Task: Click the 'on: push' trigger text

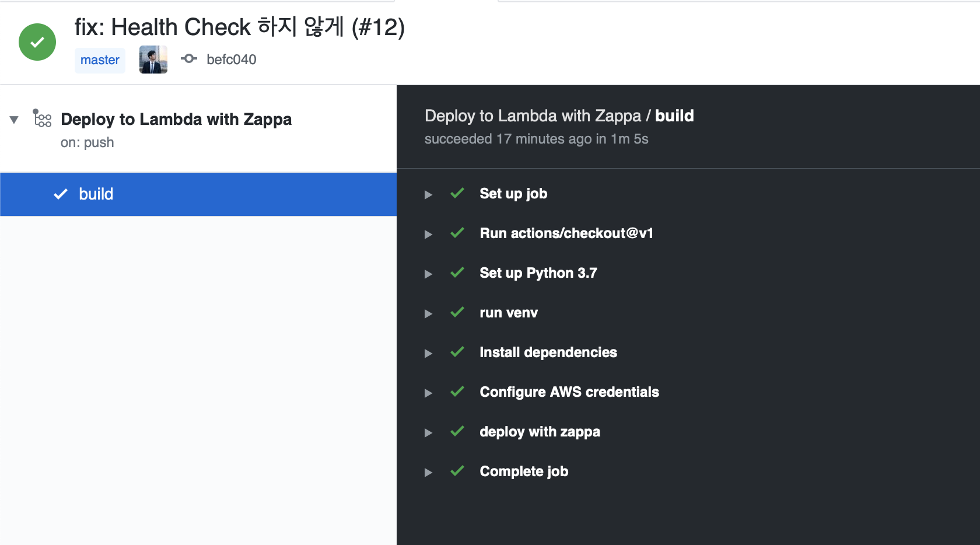Action: tap(87, 142)
